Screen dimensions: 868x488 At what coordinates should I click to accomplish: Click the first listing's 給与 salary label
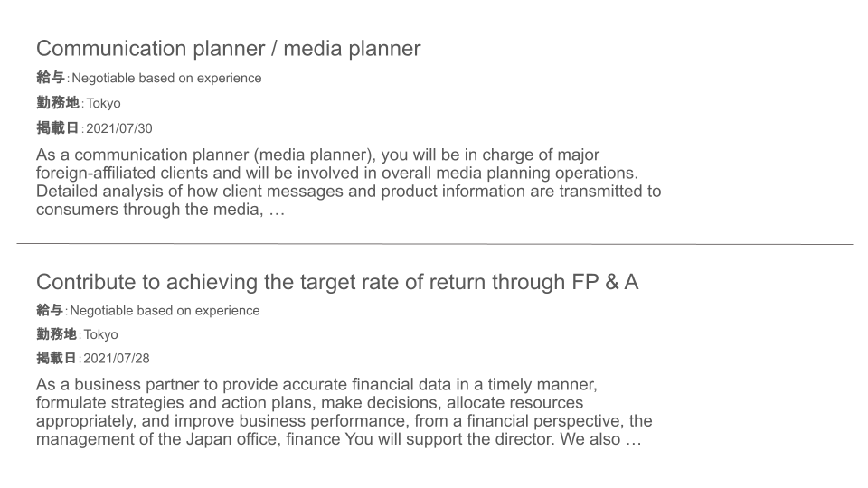click(51, 78)
